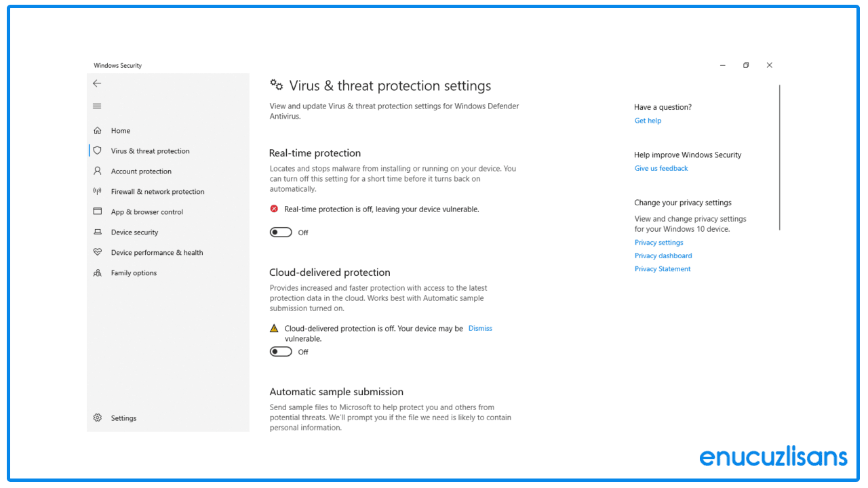Open App & browser control
The width and height of the screenshot is (868, 488).
(x=98, y=211)
